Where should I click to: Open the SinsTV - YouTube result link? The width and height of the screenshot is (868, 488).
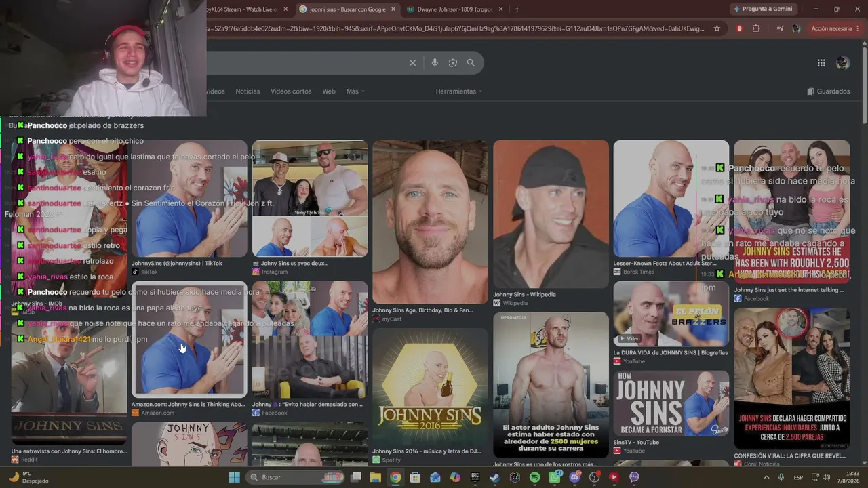pos(636,443)
